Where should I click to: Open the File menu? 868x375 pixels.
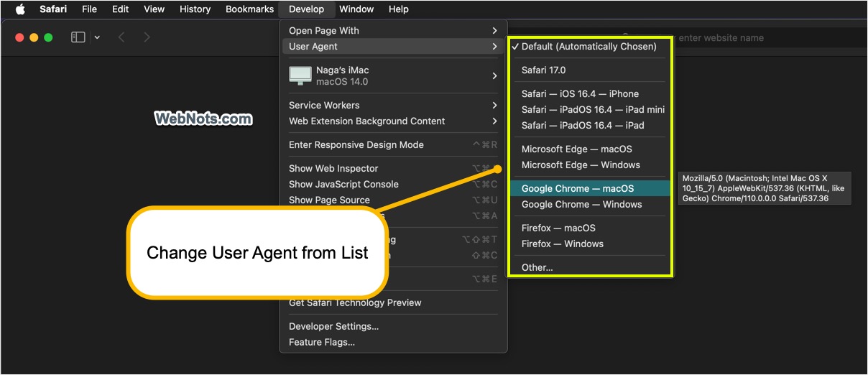[x=89, y=9]
